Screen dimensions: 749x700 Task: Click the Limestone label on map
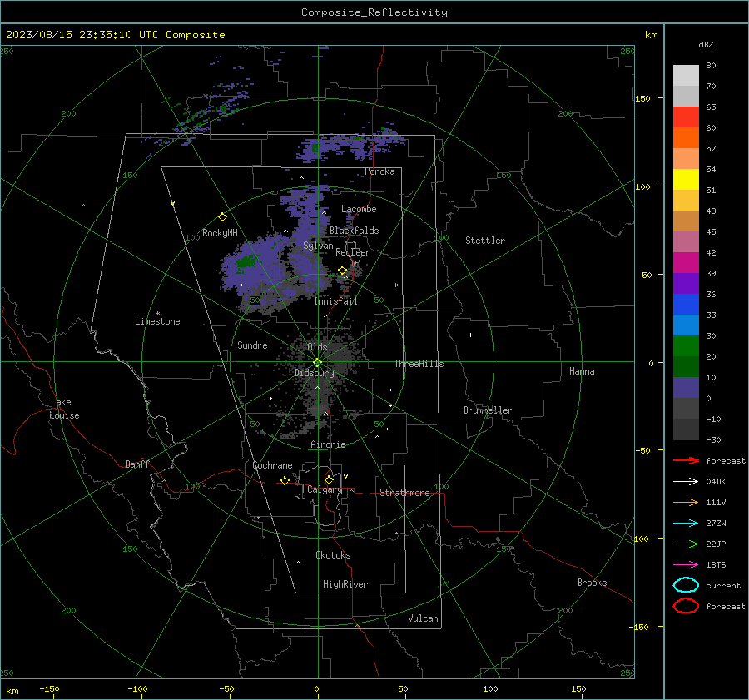click(x=157, y=321)
